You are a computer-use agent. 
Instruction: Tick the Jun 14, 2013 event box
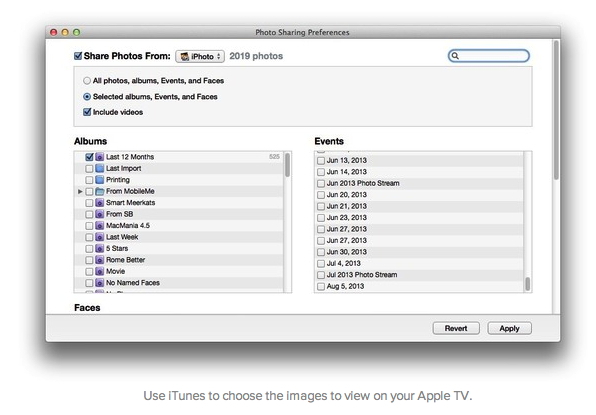(321, 172)
